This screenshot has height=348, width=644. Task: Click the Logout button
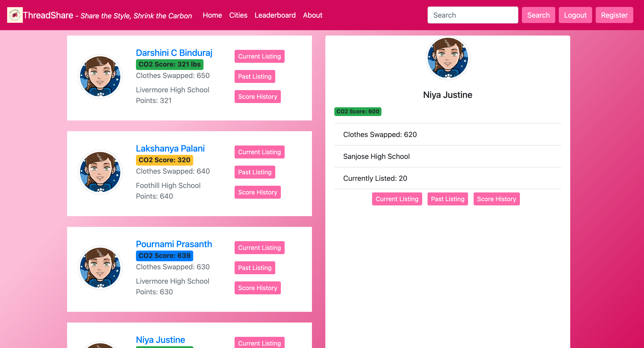pyautogui.click(x=575, y=15)
